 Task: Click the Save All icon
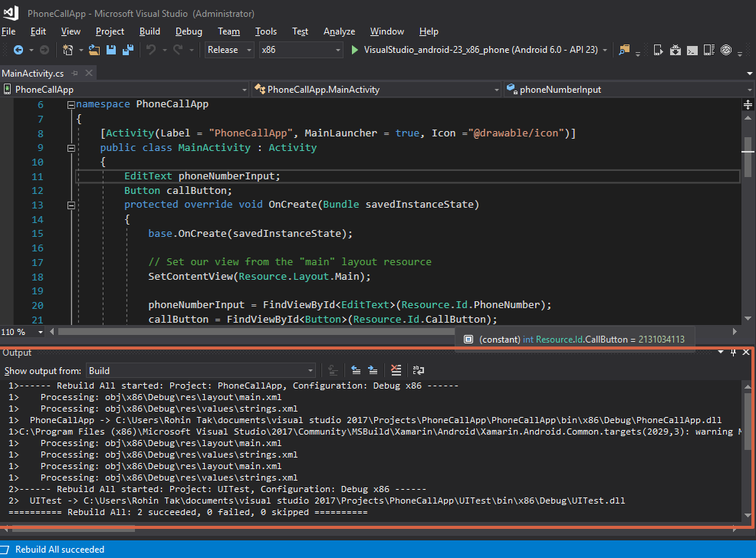[128, 50]
